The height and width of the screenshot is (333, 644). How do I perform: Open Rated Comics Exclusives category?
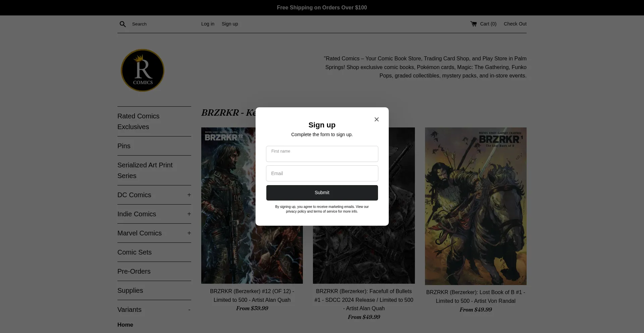(138, 121)
